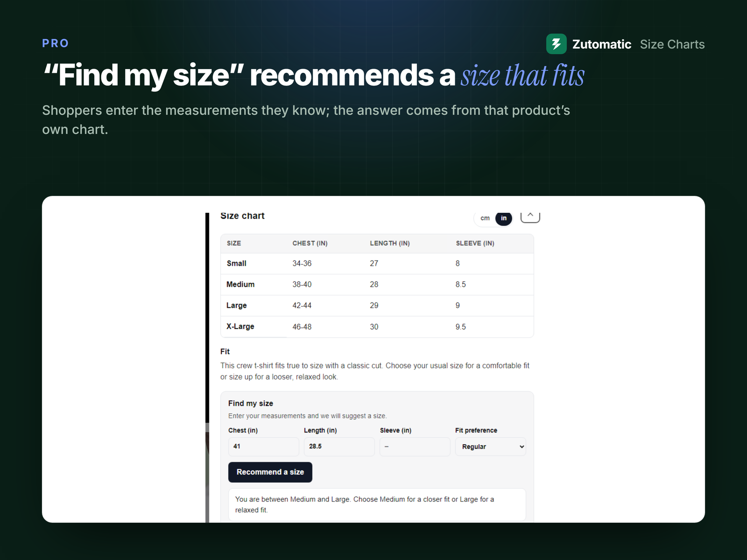Click the SLEEVE (IN) column header
This screenshot has width=747, height=560.
[475, 243]
